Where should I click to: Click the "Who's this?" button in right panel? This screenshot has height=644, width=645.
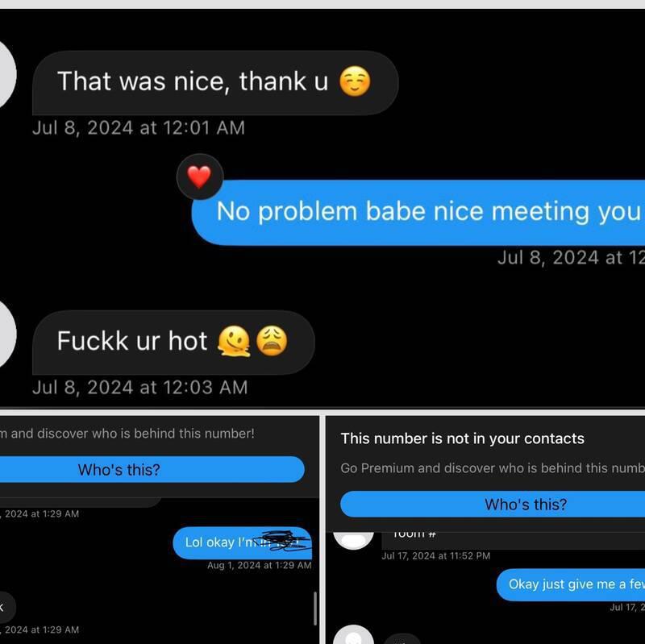[493, 504]
